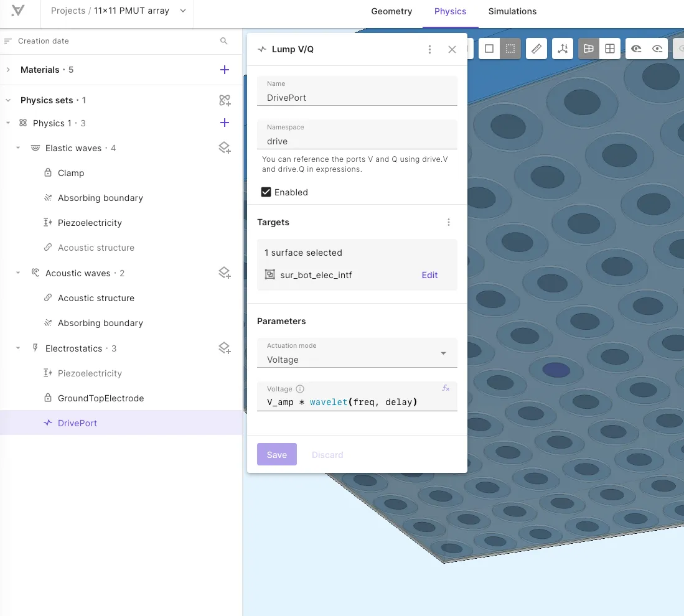The height and width of the screenshot is (616, 684).
Task: Open the fx expression editor for Voltage
Action: click(446, 388)
